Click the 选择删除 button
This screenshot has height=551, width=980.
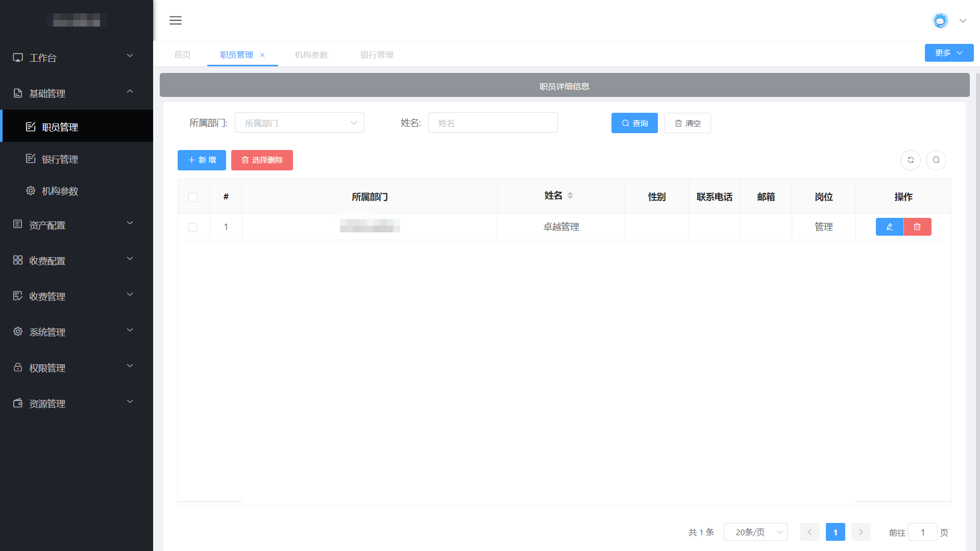(x=262, y=160)
